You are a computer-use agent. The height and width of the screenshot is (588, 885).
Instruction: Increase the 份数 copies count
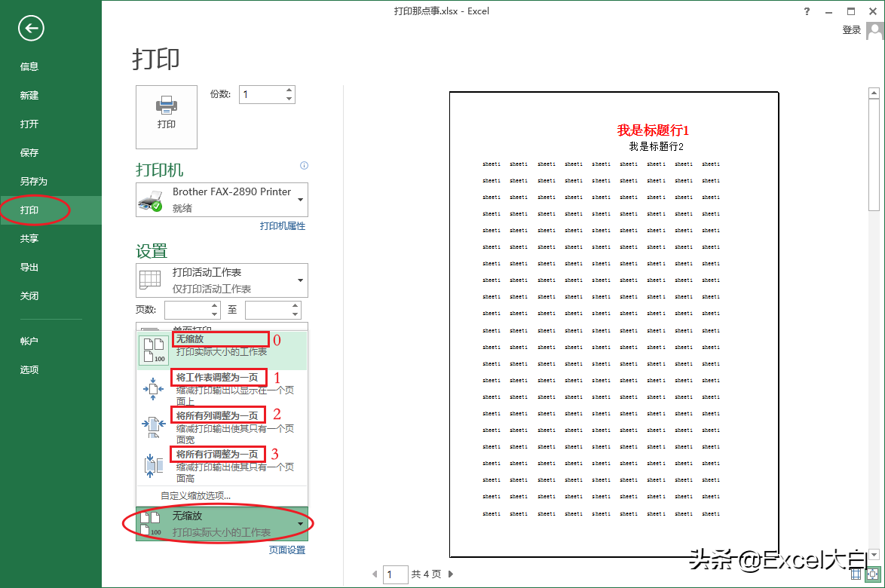[x=289, y=90]
